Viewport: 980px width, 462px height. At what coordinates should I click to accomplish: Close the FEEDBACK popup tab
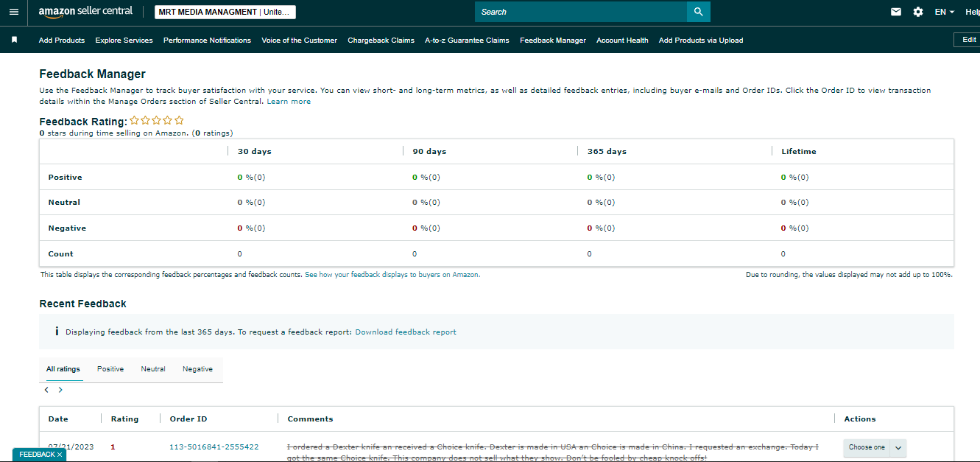point(60,455)
